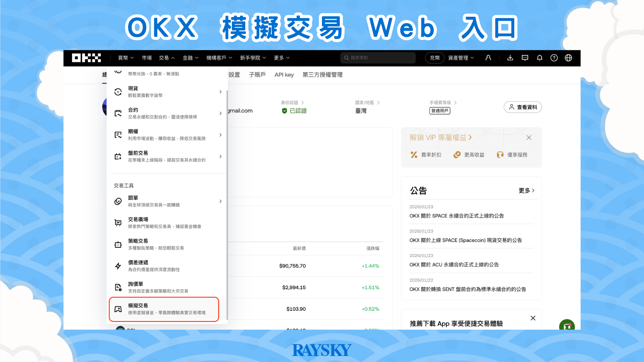Close the VIP benefits banner
Viewport: 644px width, 362px height.
tap(529, 138)
